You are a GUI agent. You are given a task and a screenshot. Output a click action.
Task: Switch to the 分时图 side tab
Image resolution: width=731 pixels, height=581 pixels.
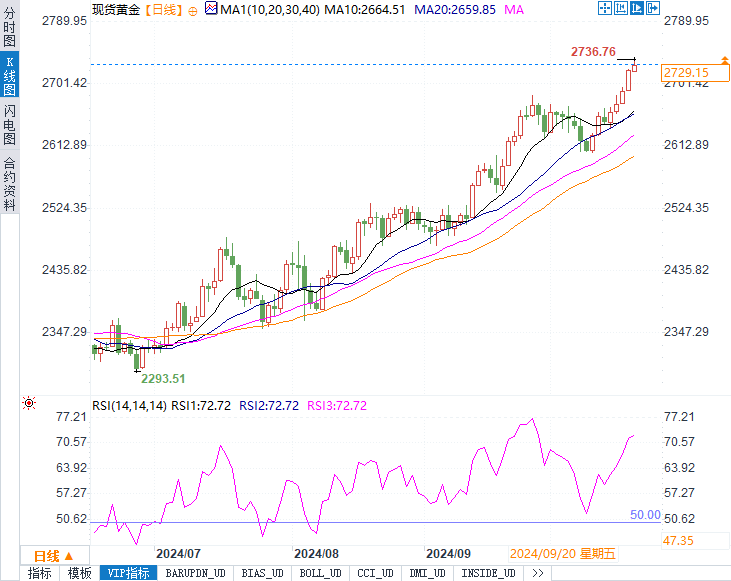point(9,27)
